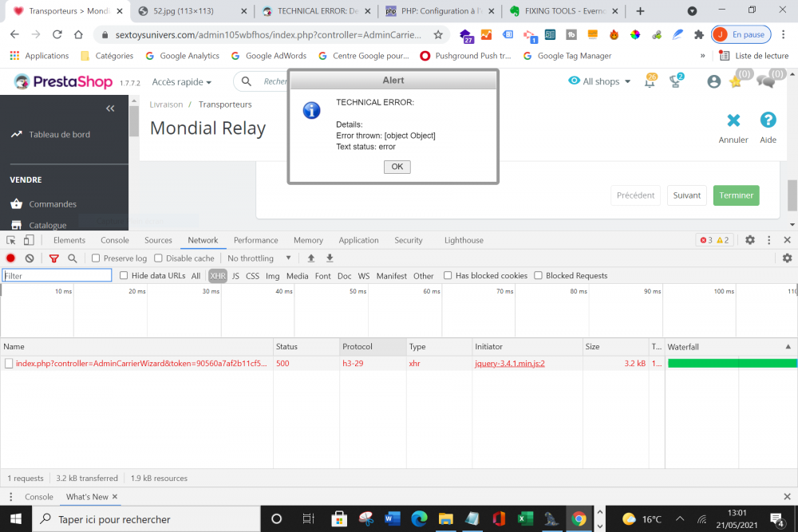The width and height of the screenshot is (798, 532).
Task: Collapse the PrestaShop sidebar menu
Action: click(x=110, y=108)
